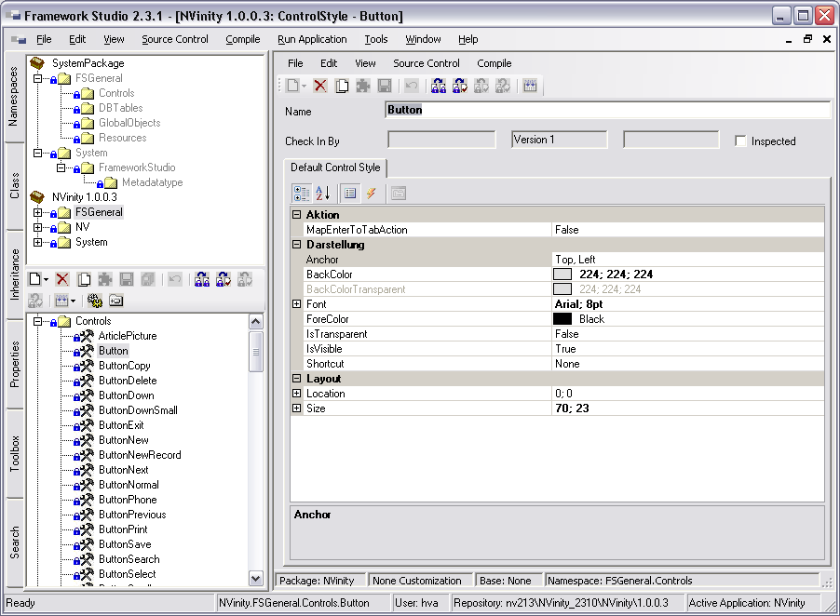The width and height of the screenshot is (840, 616).
Task: Expand the Size property
Action: [297, 408]
